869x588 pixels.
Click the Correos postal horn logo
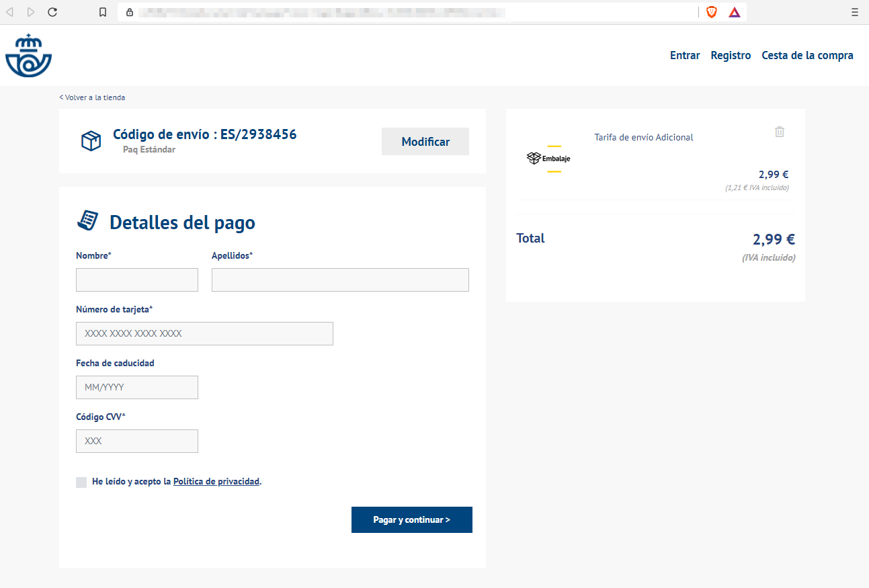29,56
